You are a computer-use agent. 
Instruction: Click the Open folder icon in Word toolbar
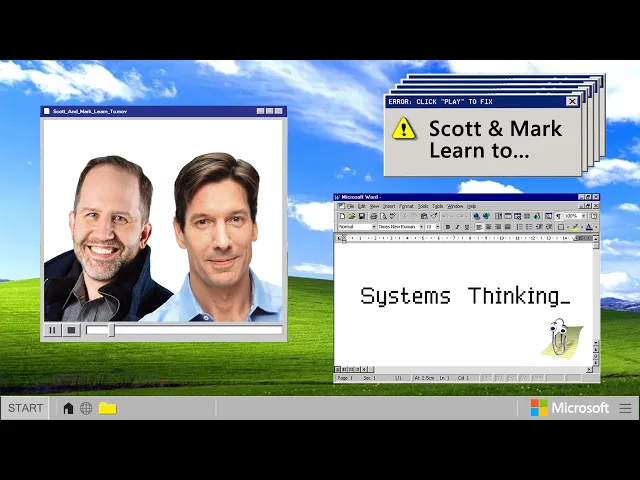(352, 216)
